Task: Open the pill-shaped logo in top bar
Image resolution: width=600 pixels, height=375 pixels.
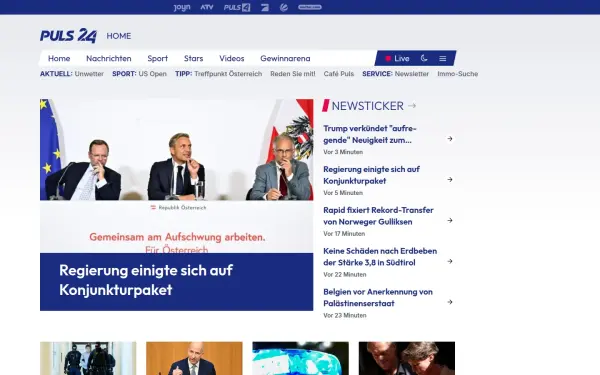Action: 310,7
